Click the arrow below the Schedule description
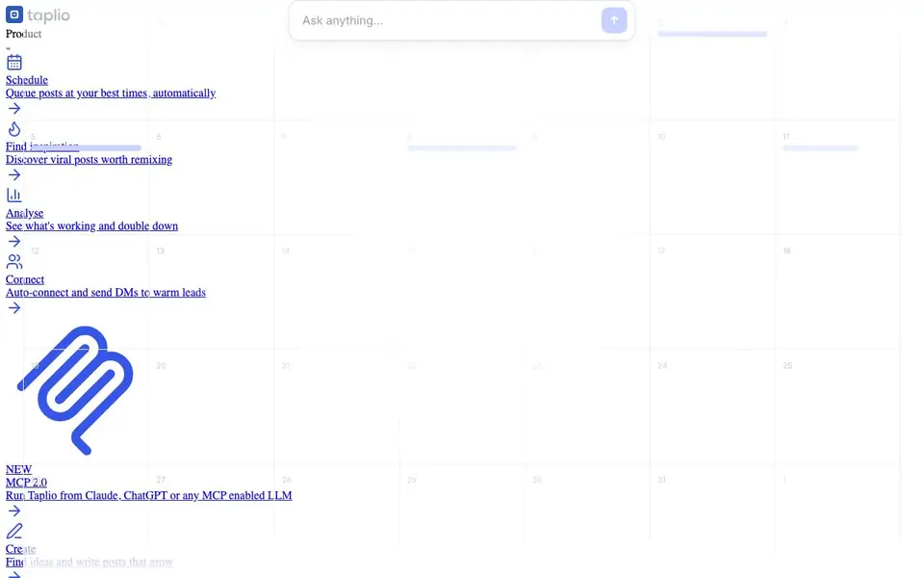The height and width of the screenshot is (578, 924). pos(14,109)
